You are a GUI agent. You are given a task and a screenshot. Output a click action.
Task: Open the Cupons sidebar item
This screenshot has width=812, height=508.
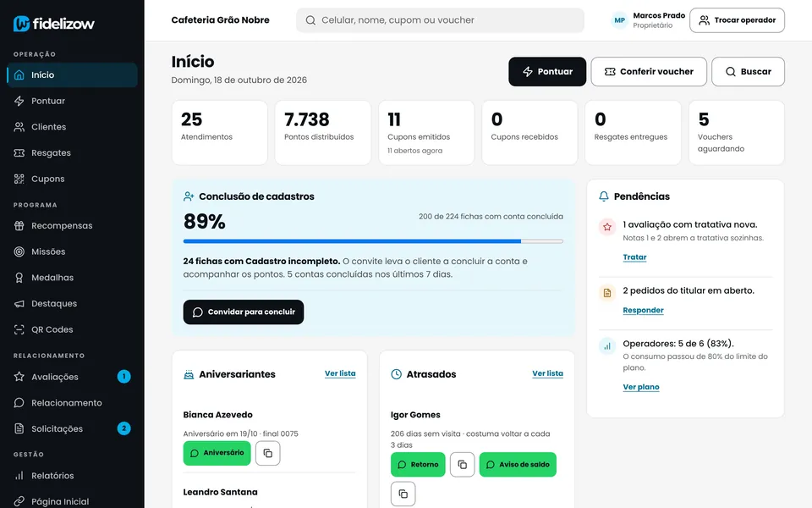(x=72, y=179)
